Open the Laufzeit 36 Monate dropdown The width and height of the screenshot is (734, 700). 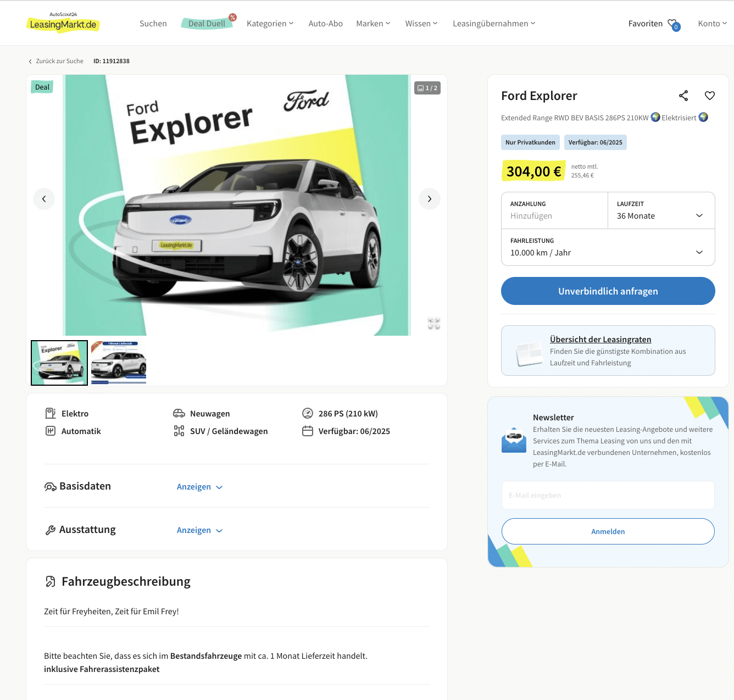(661, 210)
